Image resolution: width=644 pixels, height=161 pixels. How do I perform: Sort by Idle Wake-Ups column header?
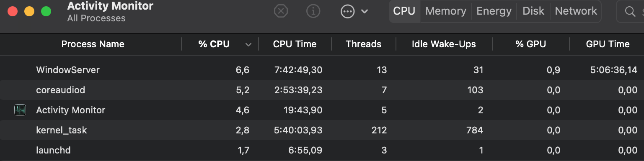[444, 44]
